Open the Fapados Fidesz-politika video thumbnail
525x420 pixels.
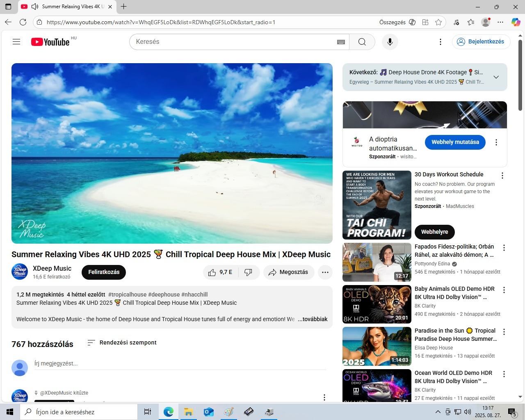[x=377, y=262]
